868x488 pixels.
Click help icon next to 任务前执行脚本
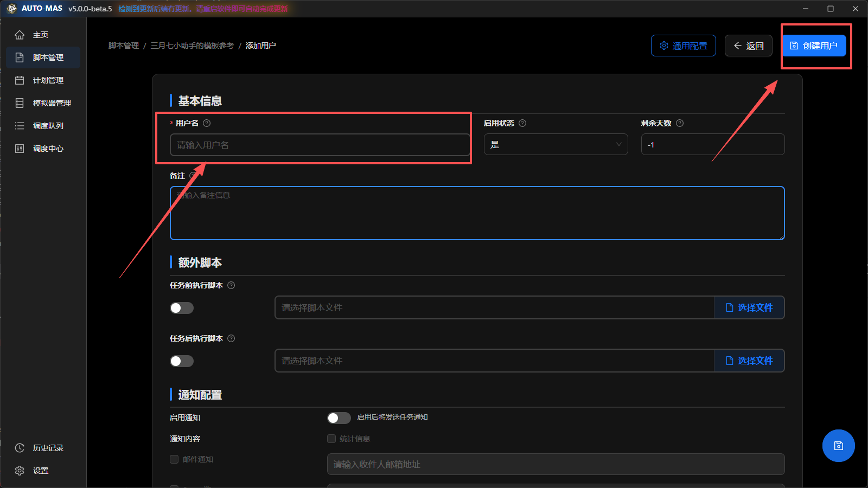pyautogui.click(x=231, y=285)
